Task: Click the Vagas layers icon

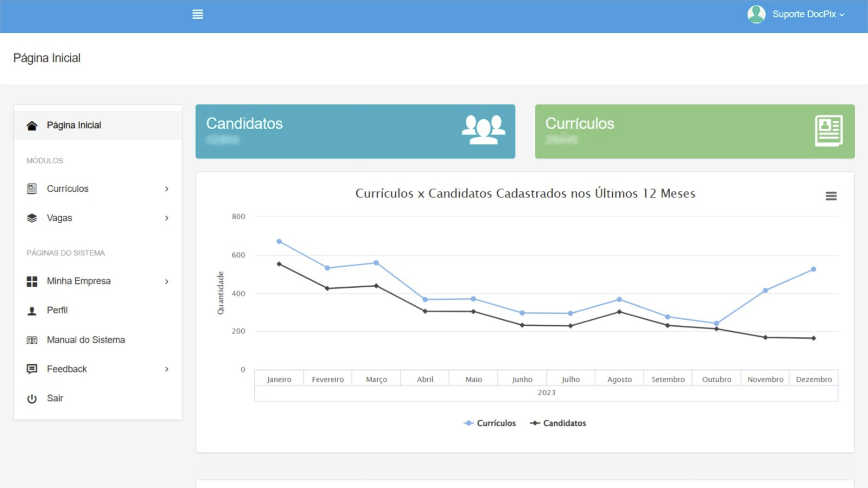Action: point(32,218)
